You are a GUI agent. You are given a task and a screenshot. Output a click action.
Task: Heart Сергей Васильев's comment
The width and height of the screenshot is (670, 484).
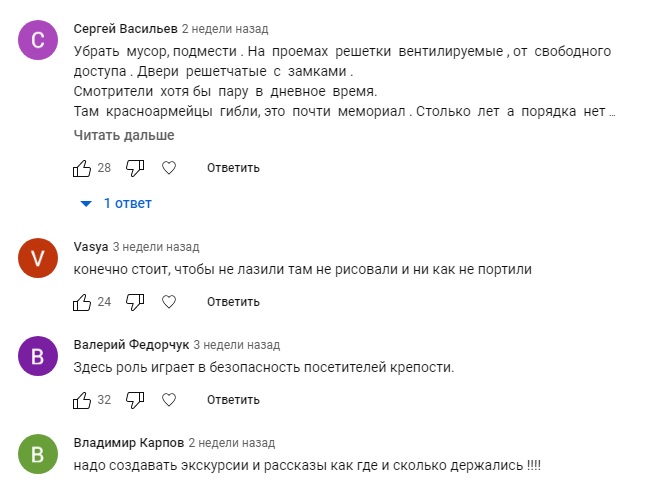[x=169, y=168]
